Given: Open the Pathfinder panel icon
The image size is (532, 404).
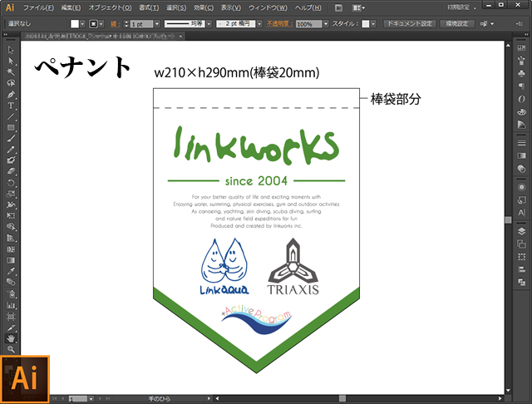Looking at the screenshot, I should (521, 282).
